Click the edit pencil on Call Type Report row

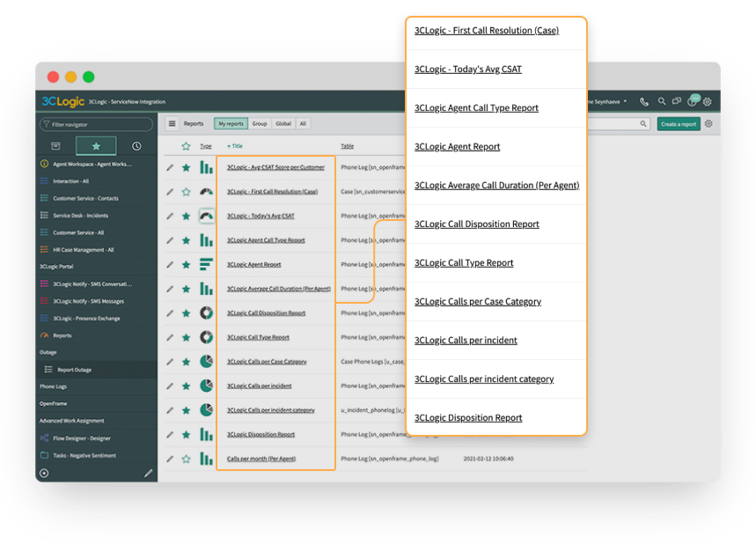pos(170,338)
